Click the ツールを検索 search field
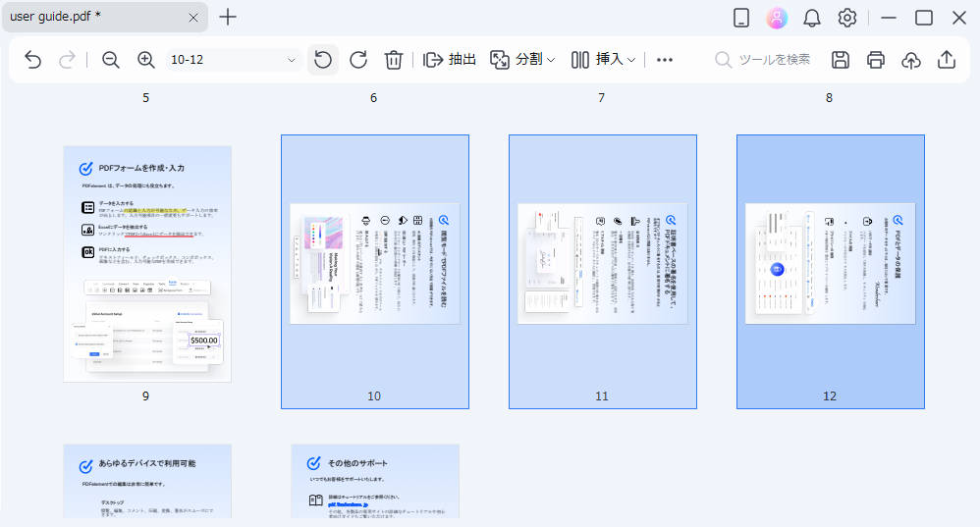980x527 pixels. pos(763,60)
